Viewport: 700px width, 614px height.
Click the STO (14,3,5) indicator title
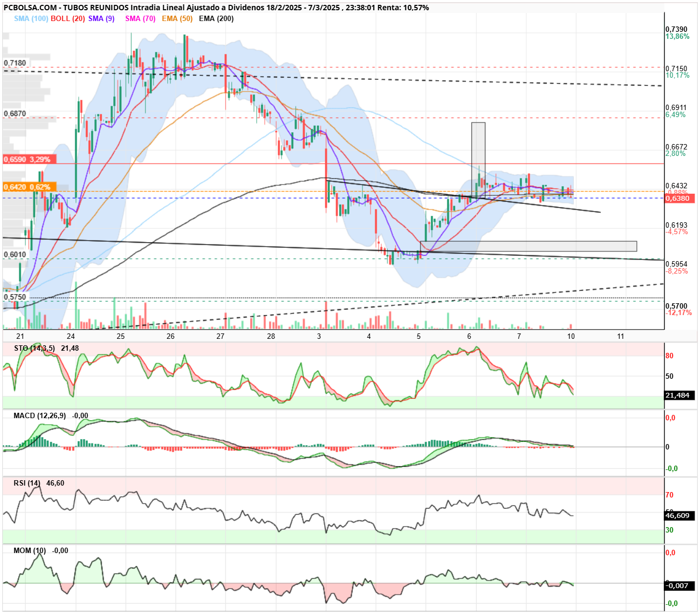(x=35, y=349)
